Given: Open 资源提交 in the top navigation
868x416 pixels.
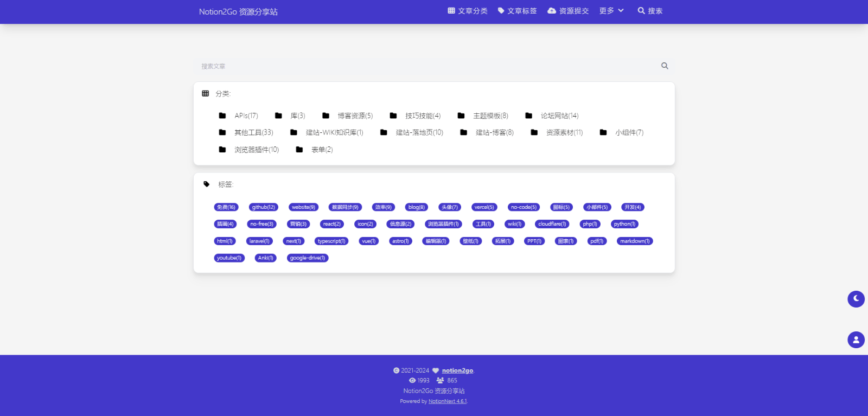Looking at the screenshot, I should [x=568, y=11].
